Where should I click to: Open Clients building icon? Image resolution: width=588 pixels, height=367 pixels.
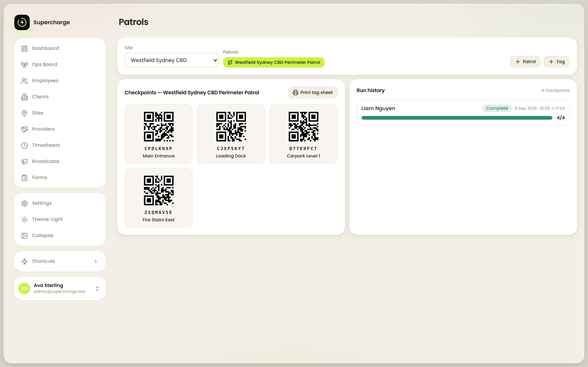24,97
